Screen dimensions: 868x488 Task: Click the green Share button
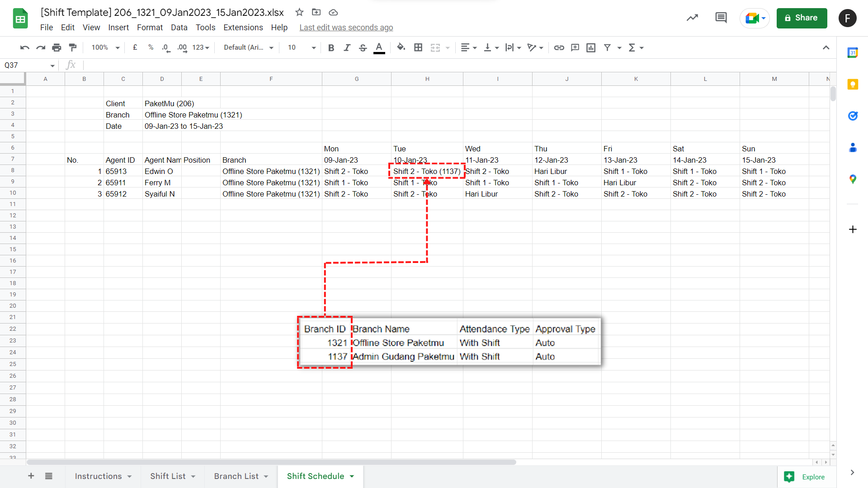(x=802, y=18)
